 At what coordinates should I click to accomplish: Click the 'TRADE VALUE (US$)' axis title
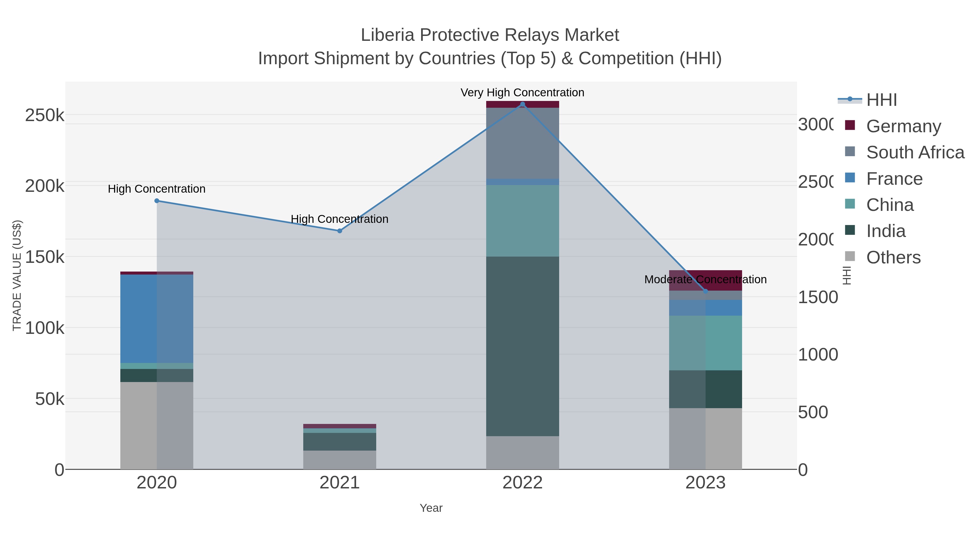(17, 276)
